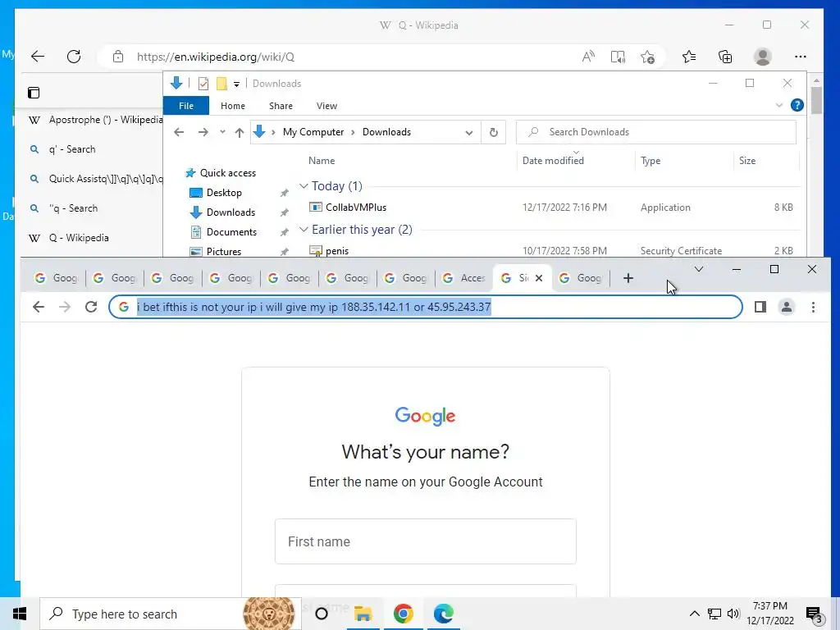
Task: Open Read aloud icon in Edge
Action: pyautogui.click(x=588, y=57)
